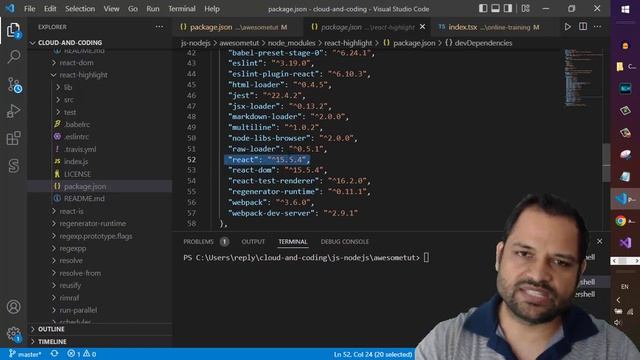Select the Terminal panel tab

293,242
